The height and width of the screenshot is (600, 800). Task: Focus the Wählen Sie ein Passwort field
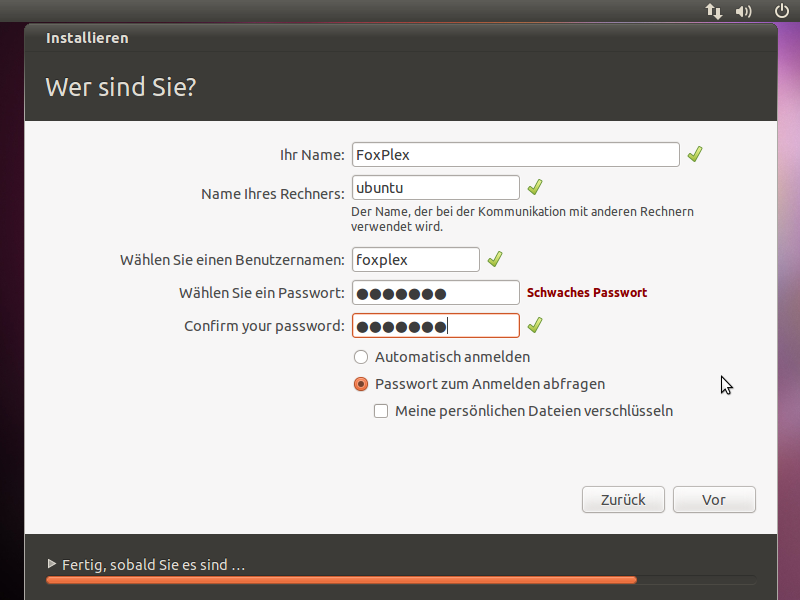tap(436, 293)
